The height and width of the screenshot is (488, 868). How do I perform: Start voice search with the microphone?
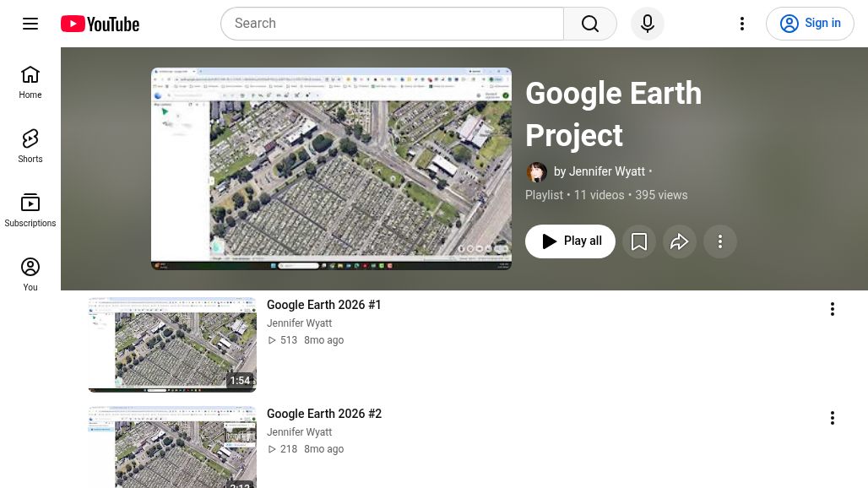[x=647, y=24]
